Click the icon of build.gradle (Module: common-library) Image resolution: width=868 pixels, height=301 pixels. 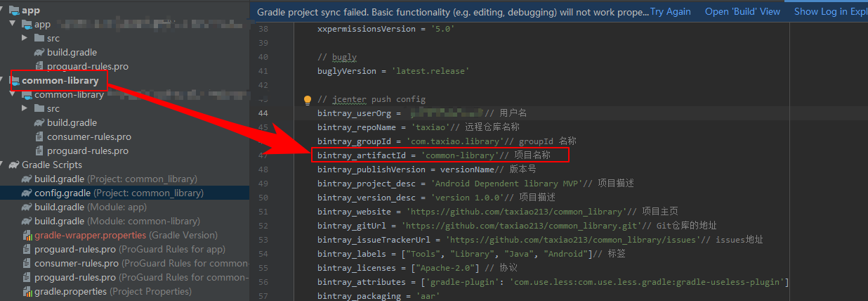pyautogui.click(x=27, y=221)
